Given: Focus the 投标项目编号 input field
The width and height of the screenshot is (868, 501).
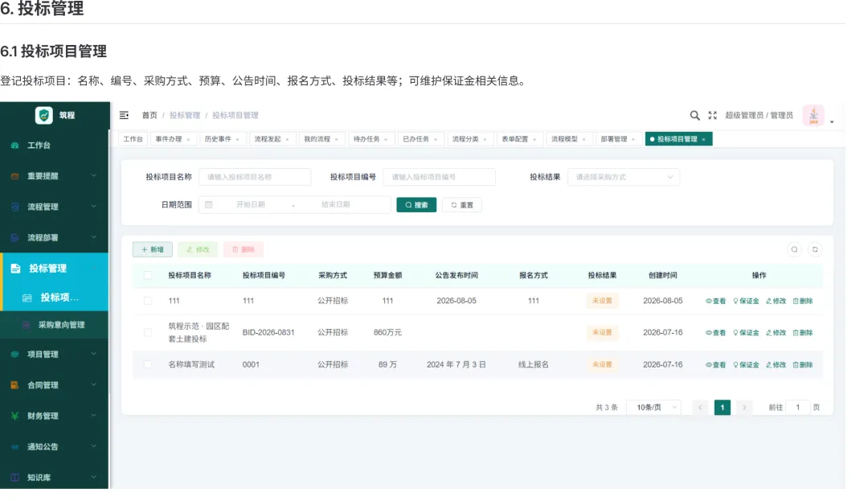Looking at the screenshot, I should click(x=439, y=177).
